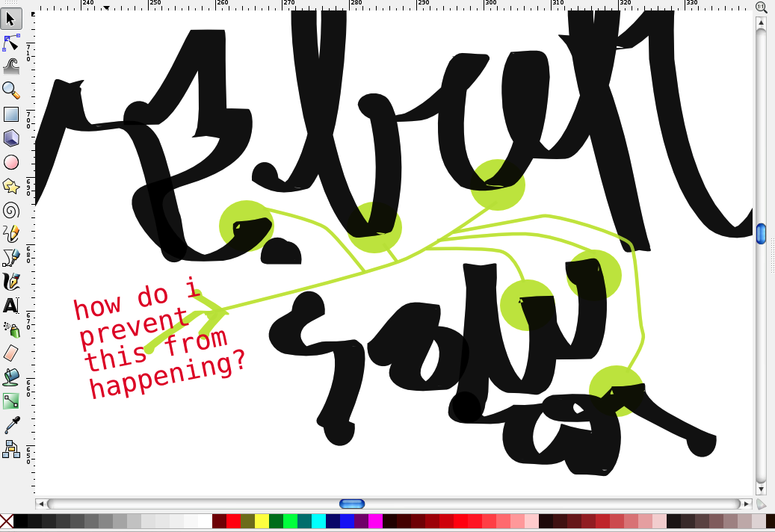Activate the Tweak tool
The image size is (775, 532).
(10, 66)
